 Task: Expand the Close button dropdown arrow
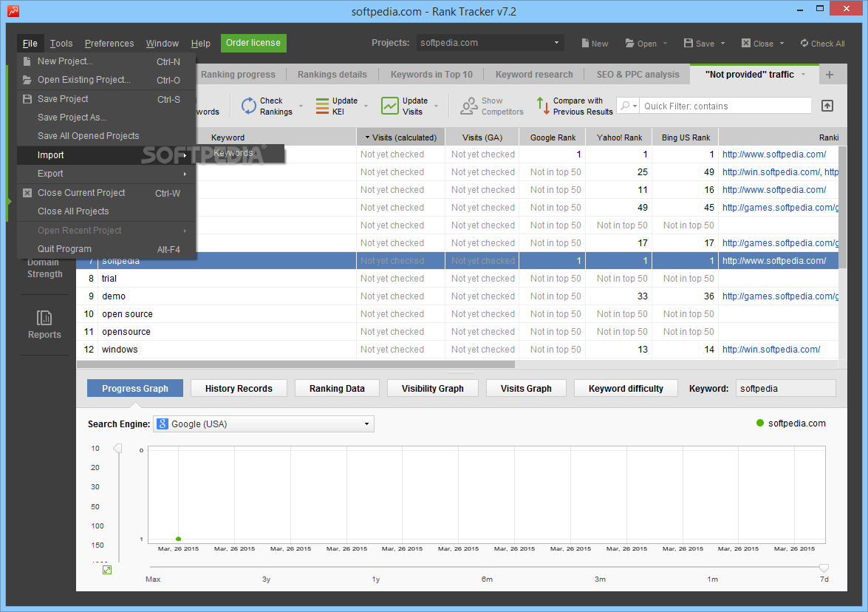(x=782, y=43)
